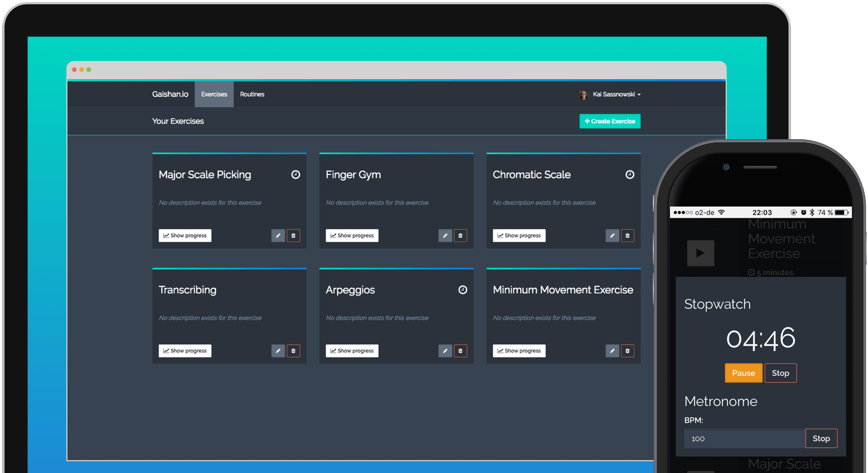Click the Finger Gym title
868x473 pixels.
(353, 175)
